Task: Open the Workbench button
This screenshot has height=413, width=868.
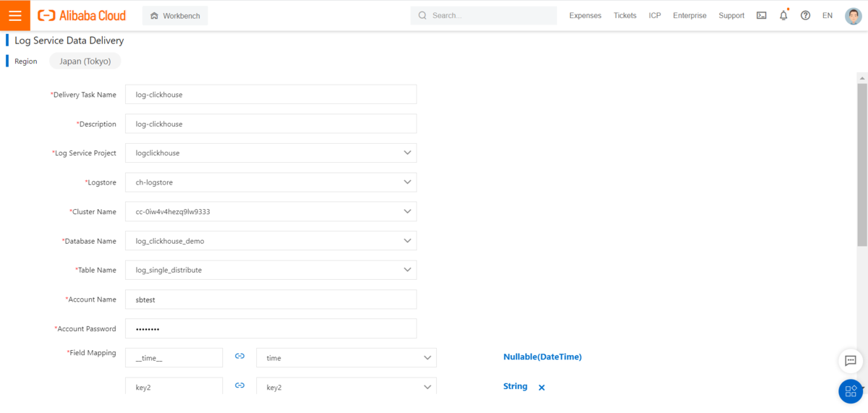Action: click(x=175, y=15)
